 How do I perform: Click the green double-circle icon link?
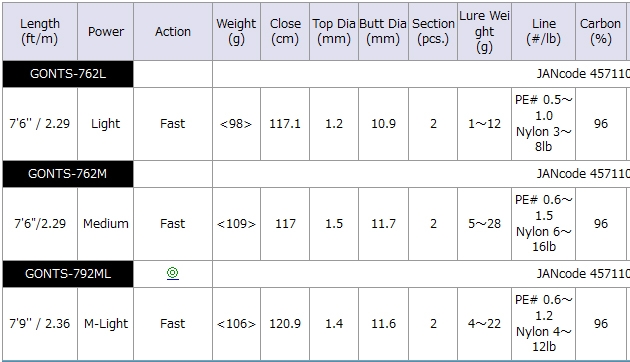[172, 273]
